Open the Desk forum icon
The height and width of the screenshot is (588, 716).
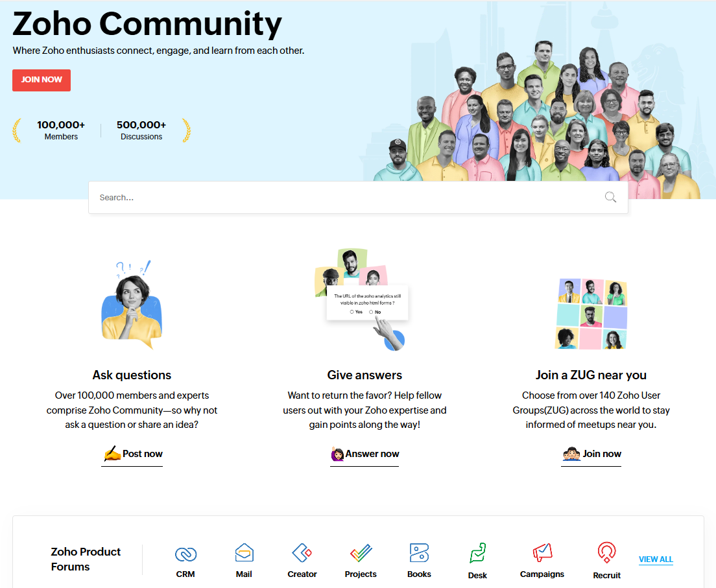click(x=477, y=553)
